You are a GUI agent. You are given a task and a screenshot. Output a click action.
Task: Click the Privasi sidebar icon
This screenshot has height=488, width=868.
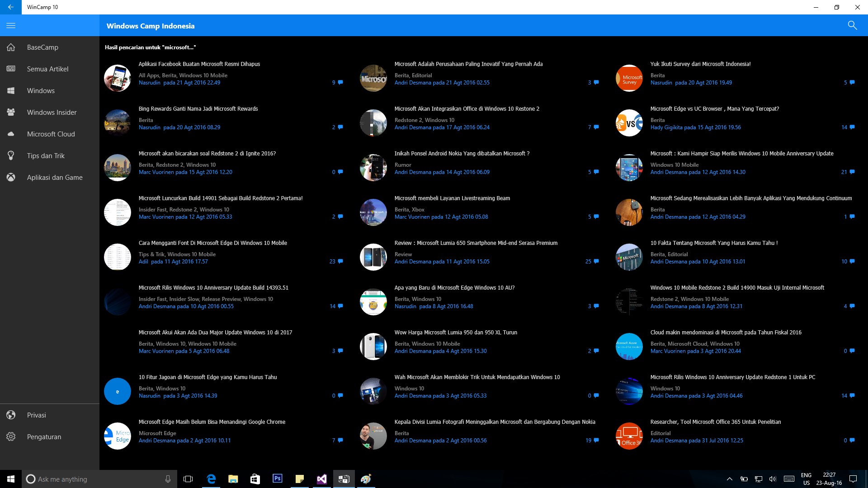(x=11, y=415)
